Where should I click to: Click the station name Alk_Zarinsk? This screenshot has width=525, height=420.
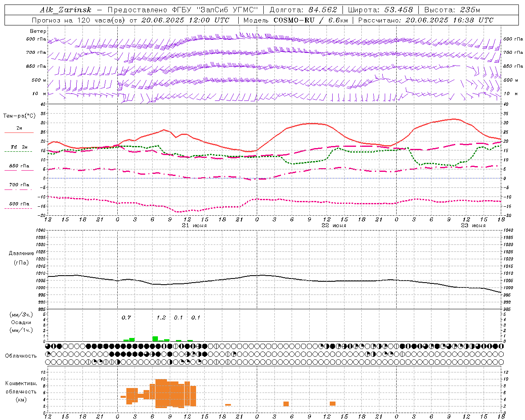(66, 10)
